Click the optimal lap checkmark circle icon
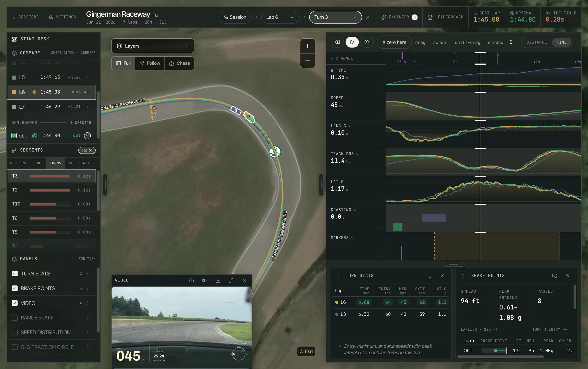 (x=87, y=135)
